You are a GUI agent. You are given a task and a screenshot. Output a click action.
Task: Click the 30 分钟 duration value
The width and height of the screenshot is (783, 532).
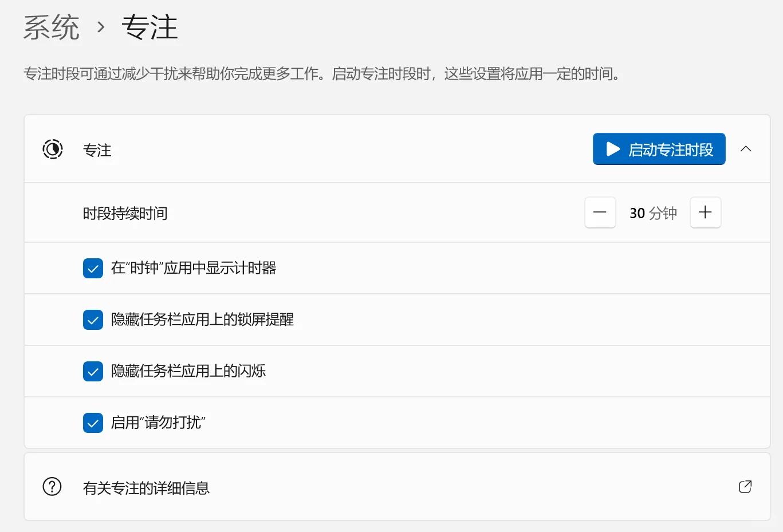(653, 212)
